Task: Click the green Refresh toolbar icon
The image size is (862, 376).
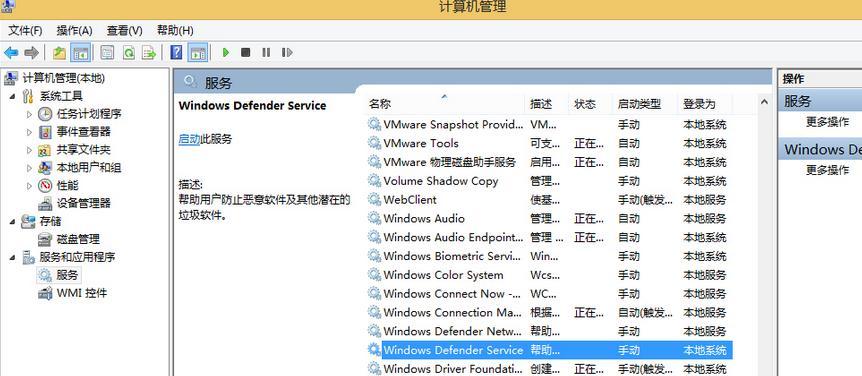Action: coord(129,53)
